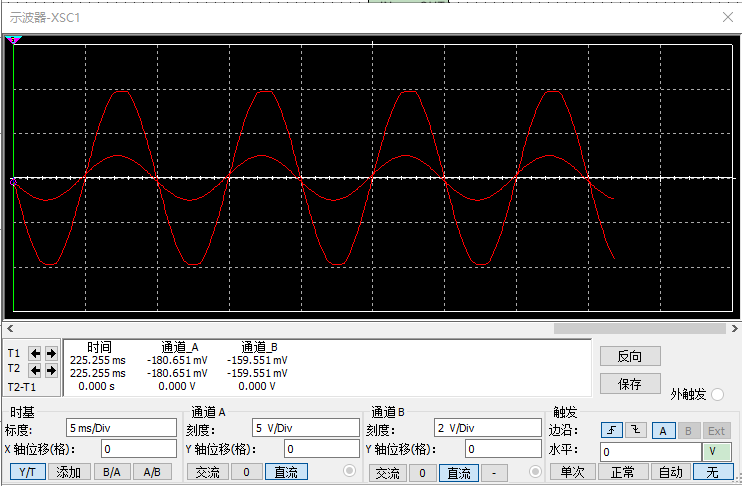Choose trigger source A
Image resolution: width=742 pixels, height=486 pixels.
[x=663, y=431]
